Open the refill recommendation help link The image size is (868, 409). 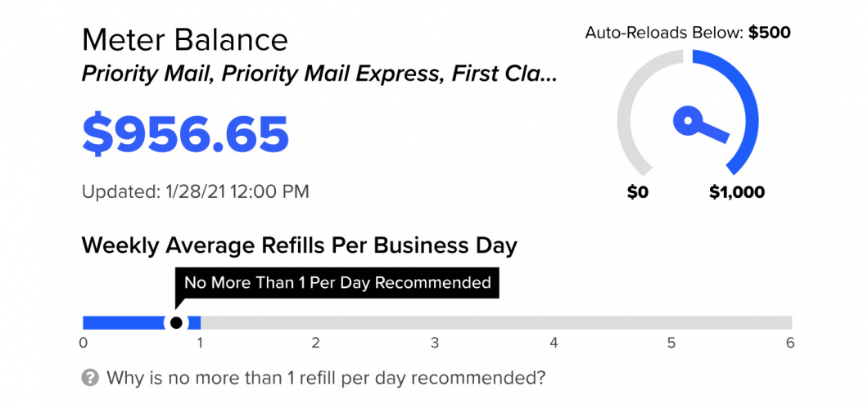325,378
